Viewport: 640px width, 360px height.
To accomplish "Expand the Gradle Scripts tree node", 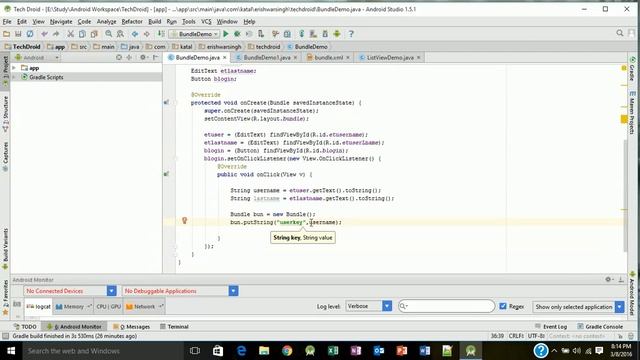I will click(14, 77).
